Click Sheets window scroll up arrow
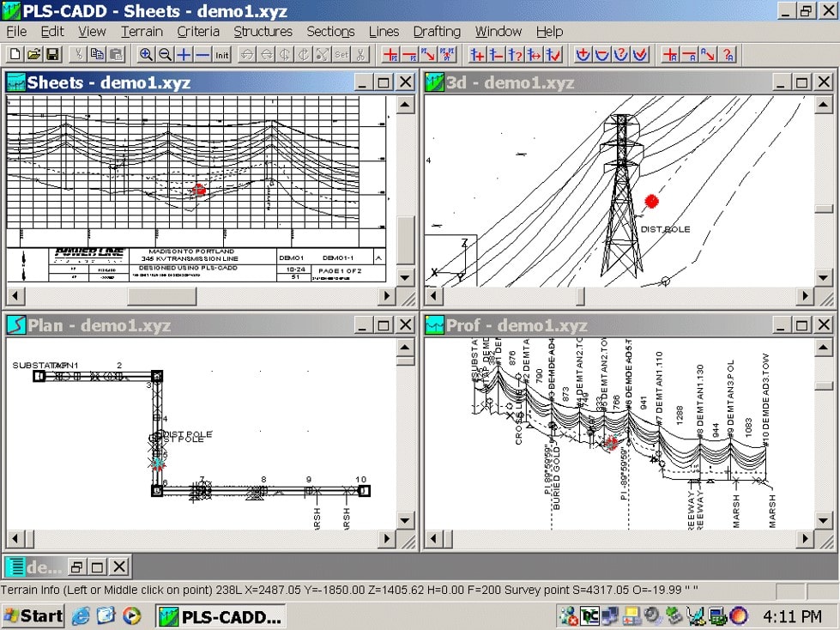This screenshot has width=840, height=630. pos(405,105)
